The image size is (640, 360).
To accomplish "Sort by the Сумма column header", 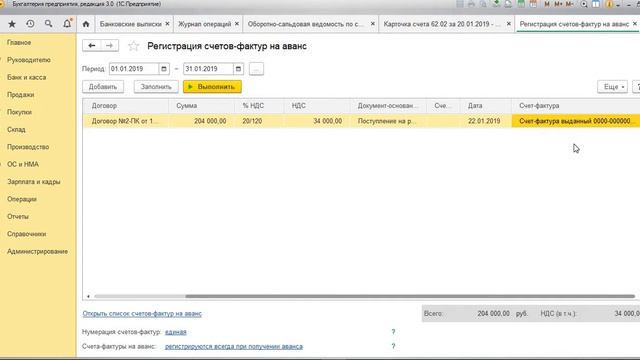I will 202,106.
